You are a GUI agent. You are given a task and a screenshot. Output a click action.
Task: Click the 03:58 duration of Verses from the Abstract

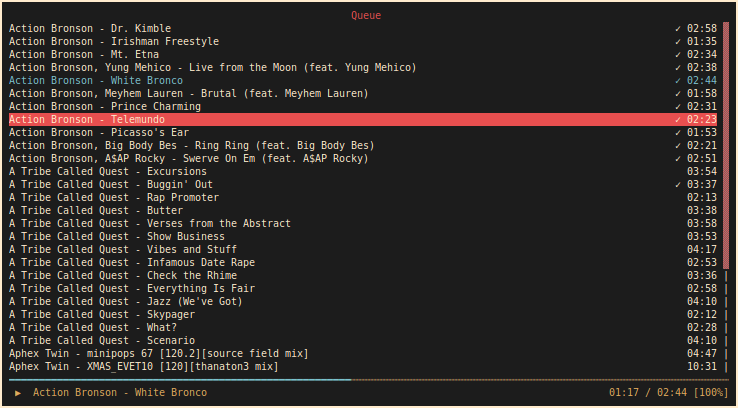tap(702, 224)
